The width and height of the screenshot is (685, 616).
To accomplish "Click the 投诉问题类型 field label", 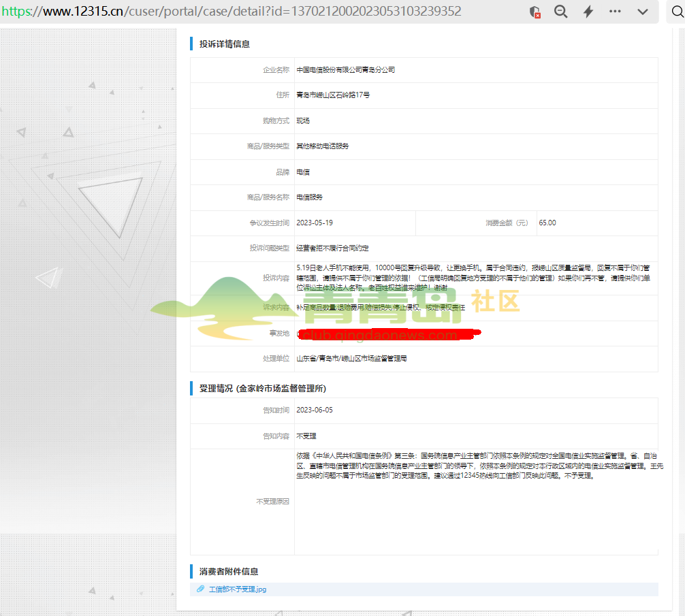I will click(x=270, y=248).
